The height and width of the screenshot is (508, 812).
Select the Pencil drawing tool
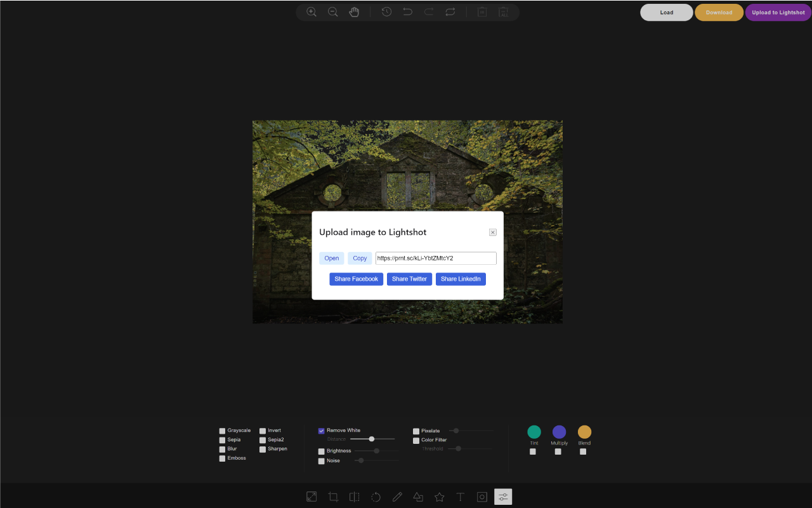tap(396, 496)
